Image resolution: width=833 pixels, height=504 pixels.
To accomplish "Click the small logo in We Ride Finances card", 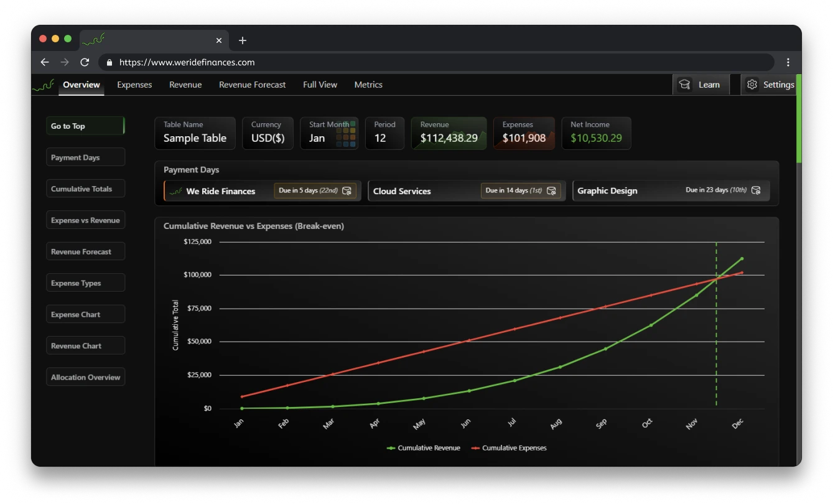I will click(x=176, y=191).
